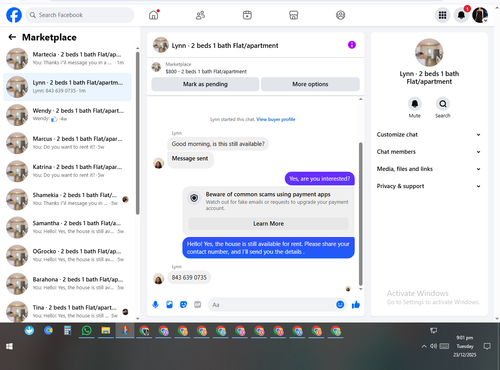Select the Lynn conversation in the list

point(67,87)
